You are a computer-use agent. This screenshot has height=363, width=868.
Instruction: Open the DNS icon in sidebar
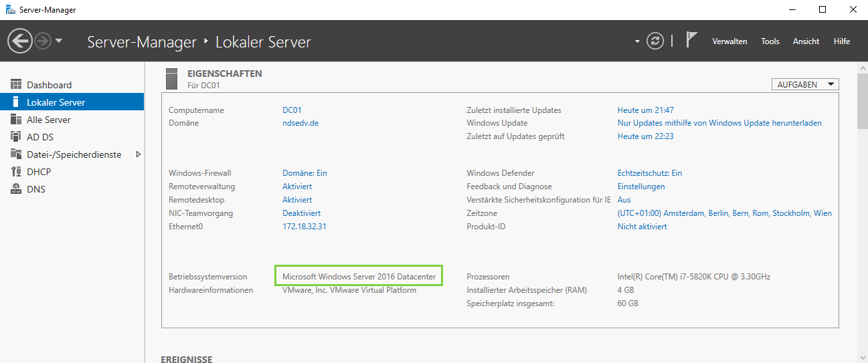[16, 189]
